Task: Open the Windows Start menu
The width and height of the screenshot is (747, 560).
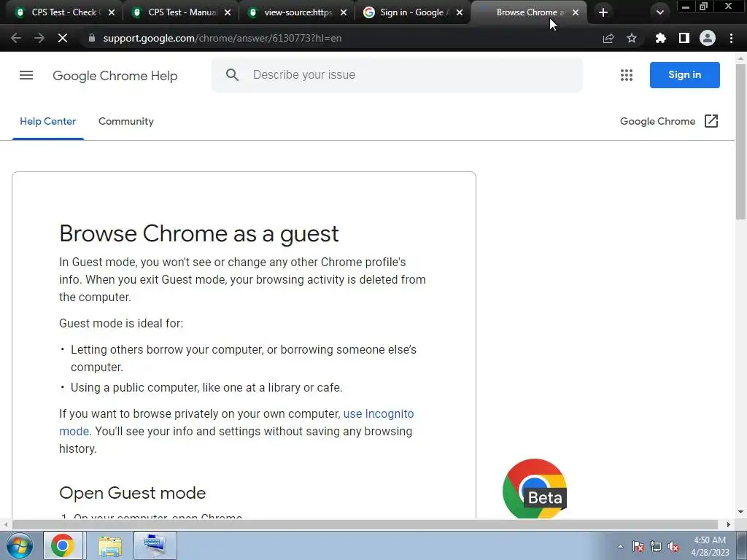Action: click(x=18, y=545)
